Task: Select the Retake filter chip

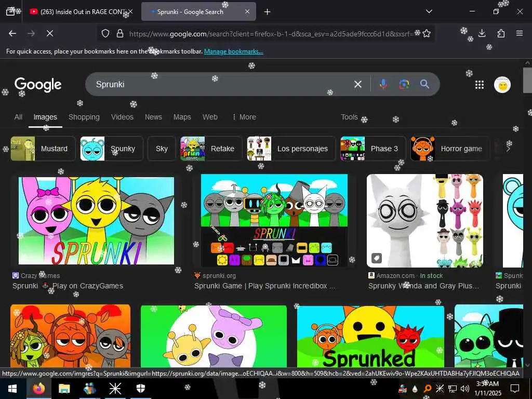Action: tap(211, 149)
